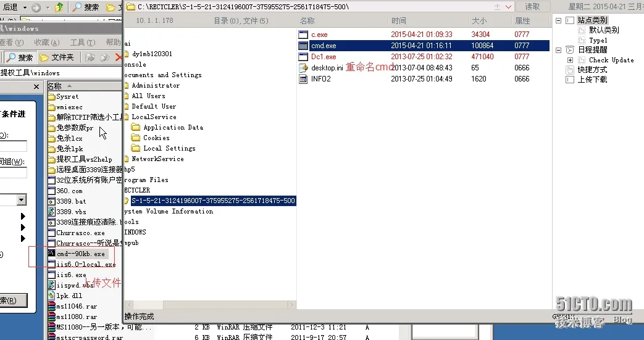
Task: Click the Local Settings folder icon
Action: tap(136, 148)
